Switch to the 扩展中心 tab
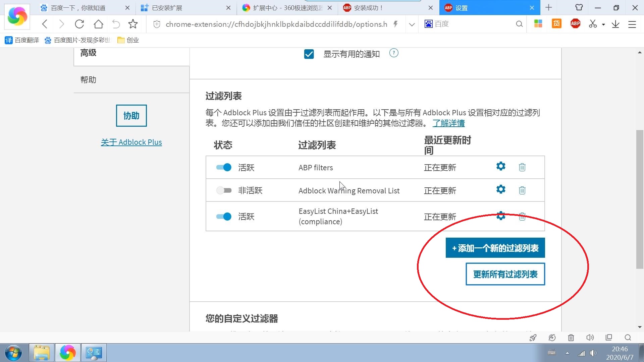The height and width of the screenshot is (362, 644). coord(282,7)
